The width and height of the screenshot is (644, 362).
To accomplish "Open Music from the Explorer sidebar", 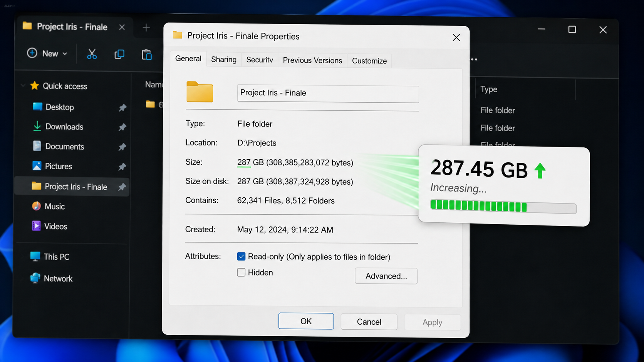I will tap(55, 207).
